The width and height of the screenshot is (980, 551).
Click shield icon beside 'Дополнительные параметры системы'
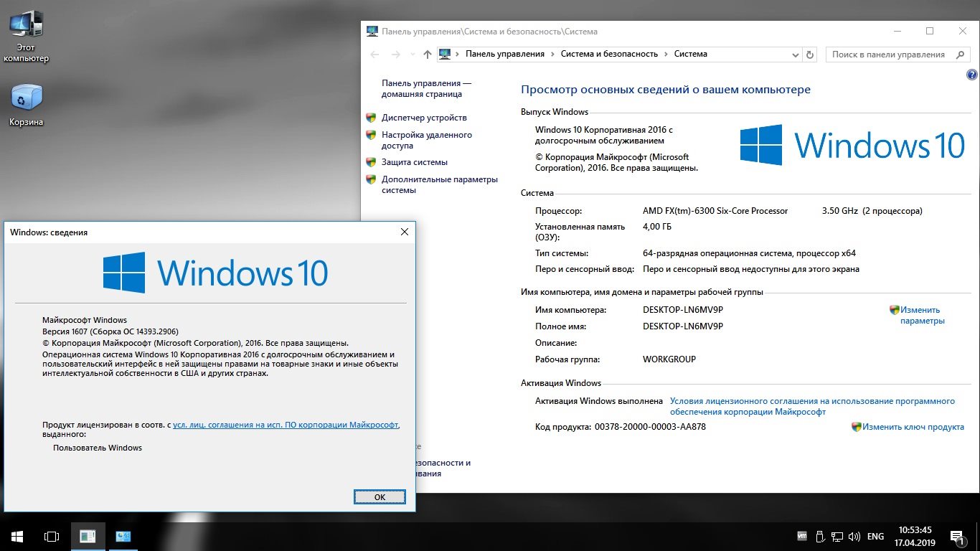click(x=371, y=179)
